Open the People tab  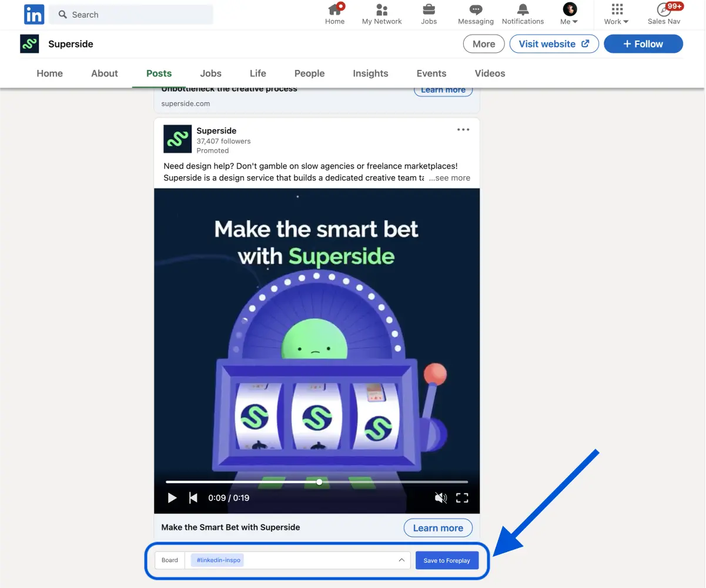coord(310,73)
